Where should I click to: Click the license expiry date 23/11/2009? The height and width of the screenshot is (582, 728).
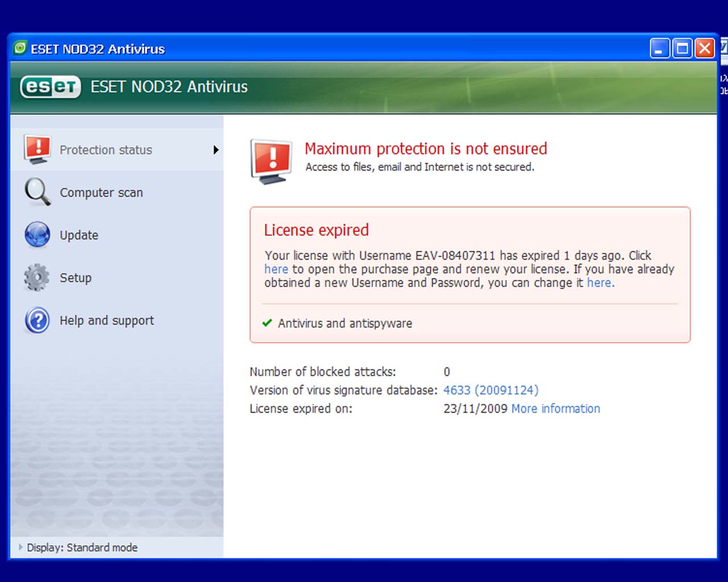click(x=475, y=409)
